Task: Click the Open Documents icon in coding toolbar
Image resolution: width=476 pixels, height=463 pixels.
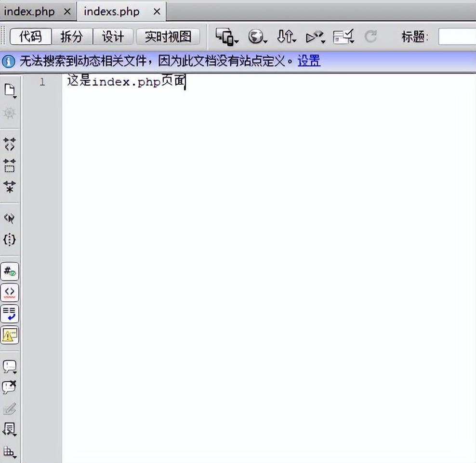Action: pyautogui.click(x=10, y=90)
